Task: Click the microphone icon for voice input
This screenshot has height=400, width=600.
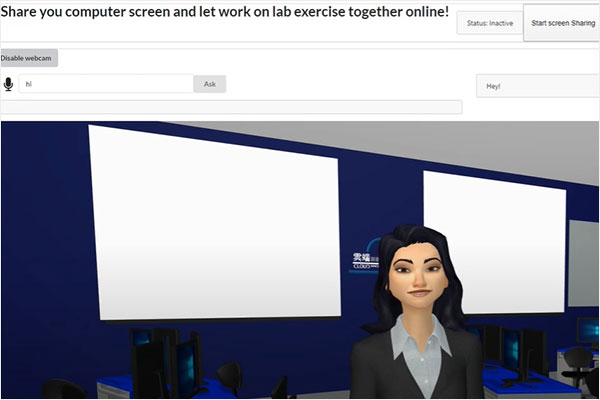Action: click(9, 84)
